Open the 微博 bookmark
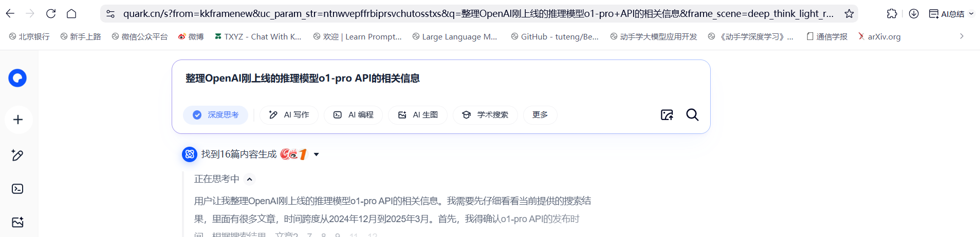The width and height of the screenshot is (980, 237). 191,36
